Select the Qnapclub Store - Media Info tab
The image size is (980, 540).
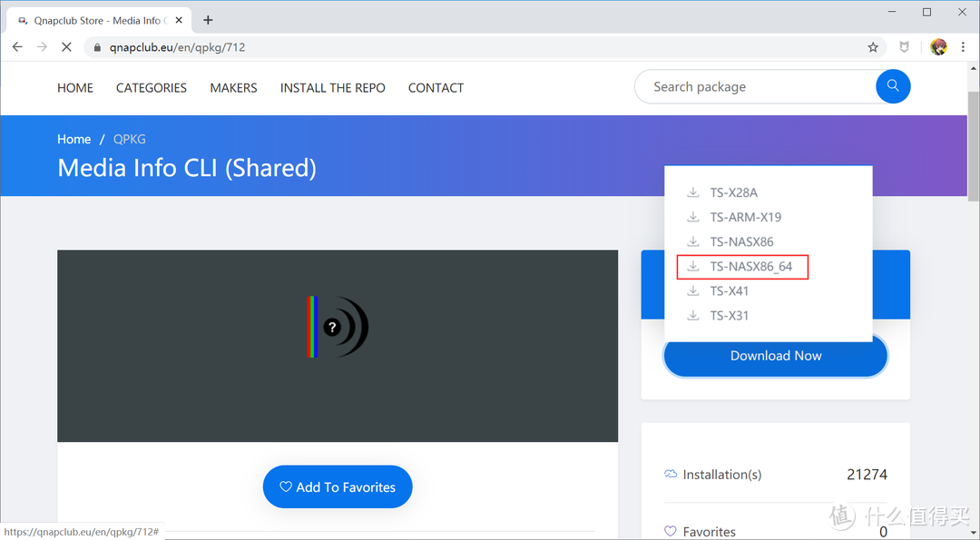click(100, 20)
